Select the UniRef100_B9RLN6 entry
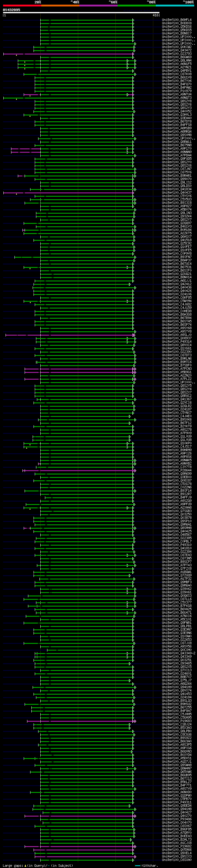This screenshot has height=868, width=197. [x=177, y=358]
